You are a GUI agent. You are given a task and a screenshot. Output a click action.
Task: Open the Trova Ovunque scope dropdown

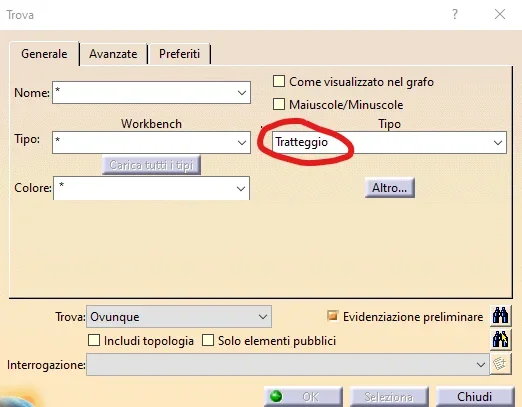[263, 317]
